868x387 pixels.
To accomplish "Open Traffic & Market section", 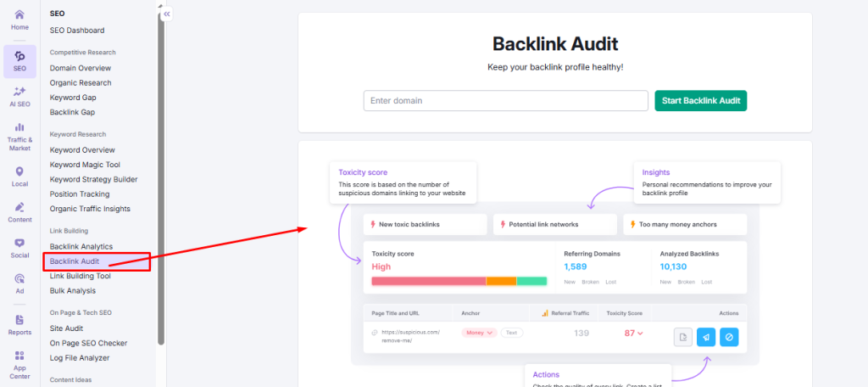I will (x=20, y=137).
